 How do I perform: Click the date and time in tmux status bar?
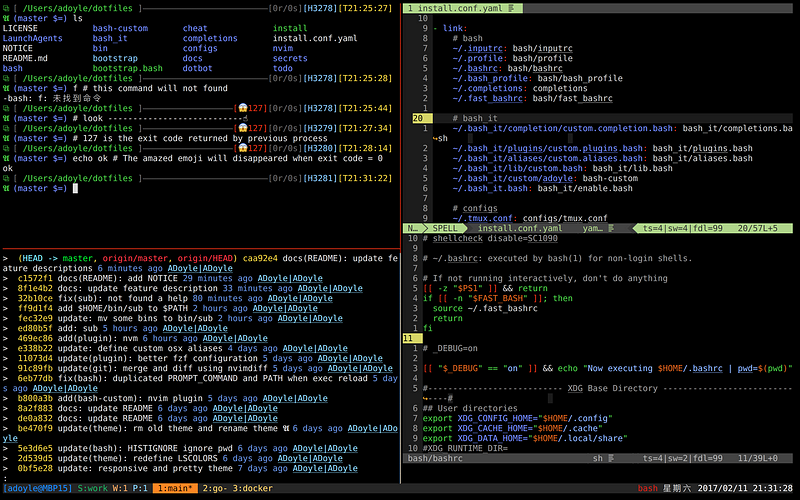coord(735,489)
